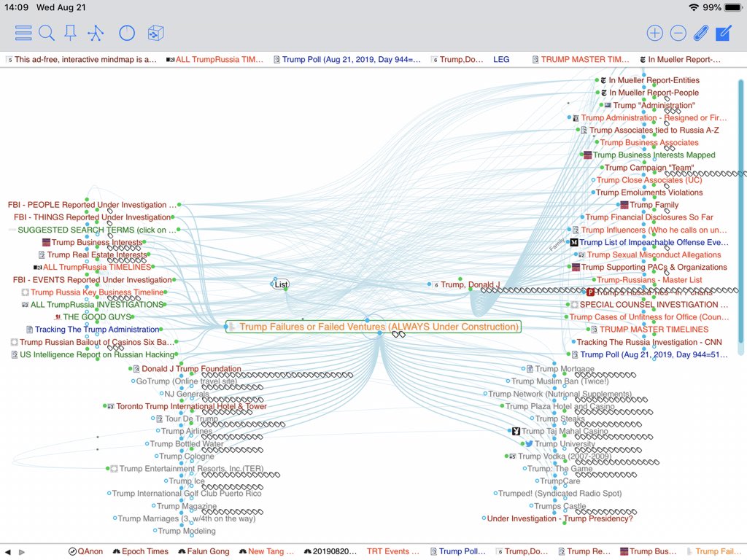Viewport: 747px width, 560px height.
Task: Tap the circle icon in toolbar
Action: click(127, 33)
